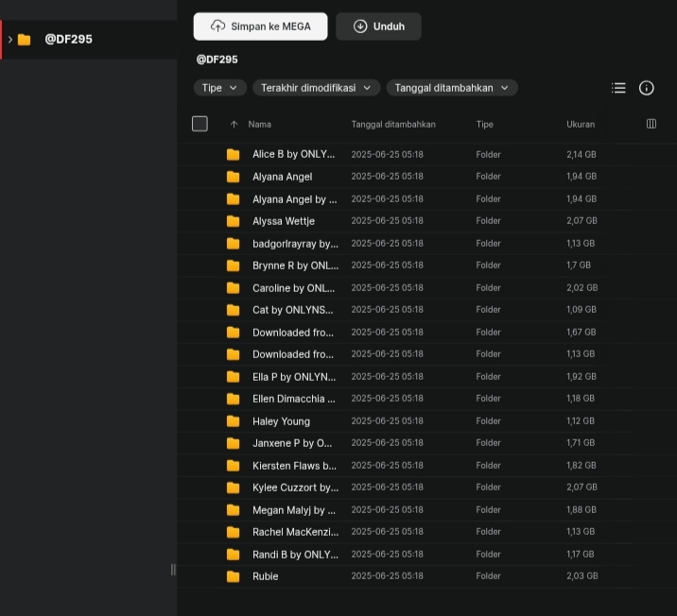
Task: Sort by Tanggal ditambahkan column header
Action: click(393, 125)
